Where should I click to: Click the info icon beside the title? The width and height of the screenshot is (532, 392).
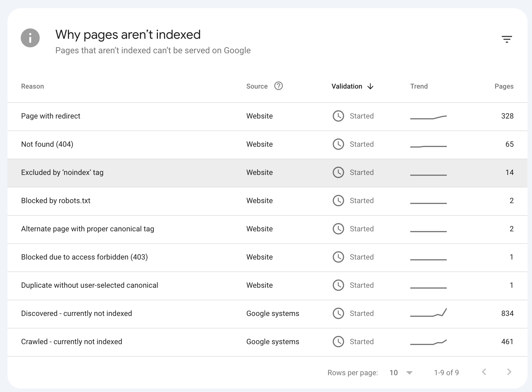30,38
